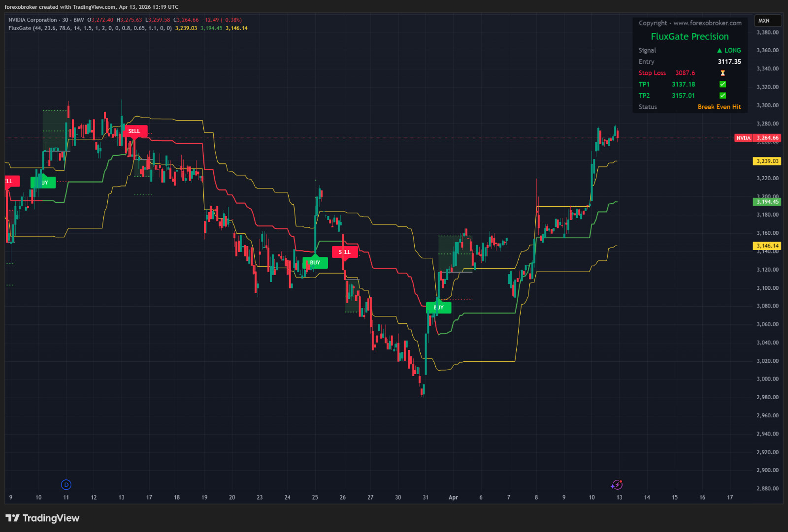
Task: Click the purple lightning event icon
Action: 617,485
